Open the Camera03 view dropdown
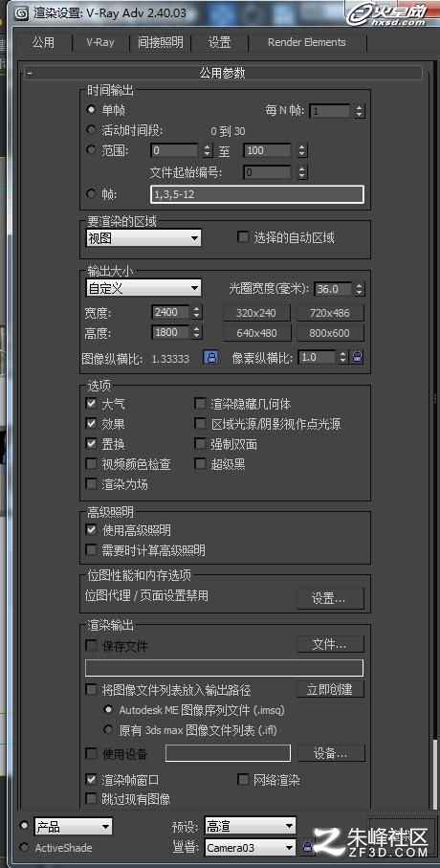The width and height of the screenshot is (440, 868). (251, 847)
